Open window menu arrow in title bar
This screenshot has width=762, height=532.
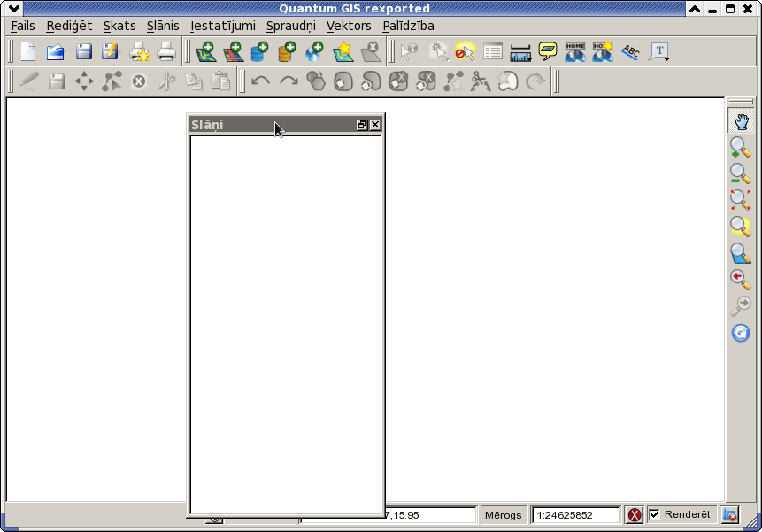click(x=13, y=8)
